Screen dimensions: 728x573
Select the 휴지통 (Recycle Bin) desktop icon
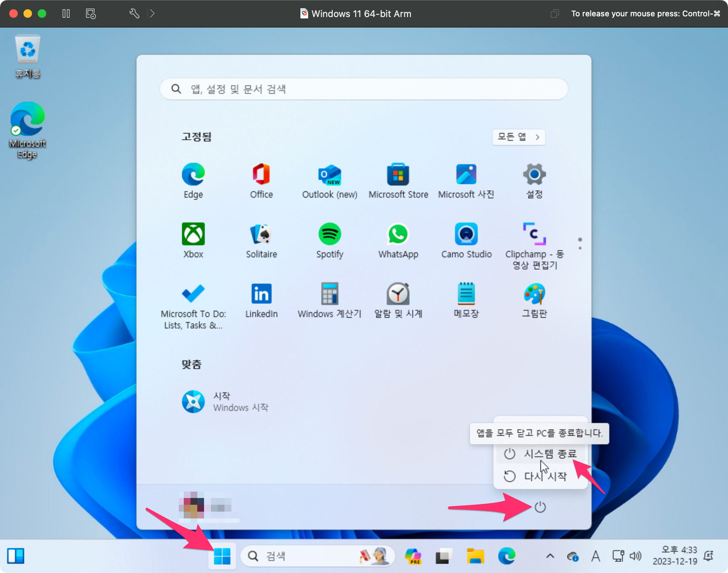[28, 57]
